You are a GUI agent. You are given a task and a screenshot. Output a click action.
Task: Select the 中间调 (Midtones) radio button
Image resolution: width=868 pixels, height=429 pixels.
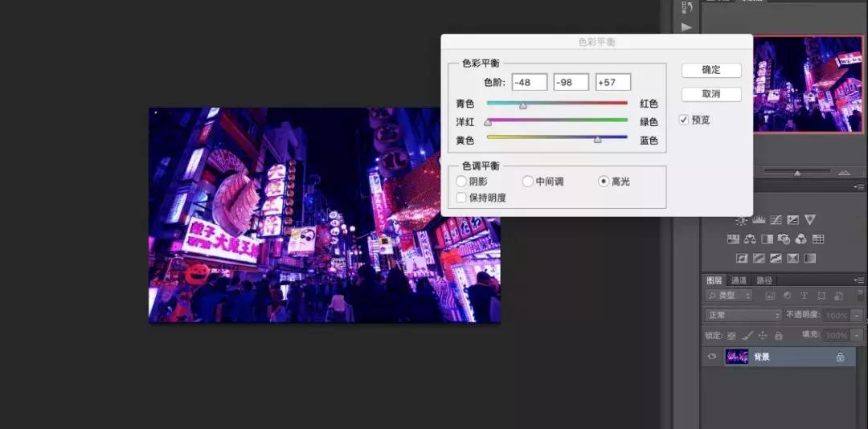528,182
